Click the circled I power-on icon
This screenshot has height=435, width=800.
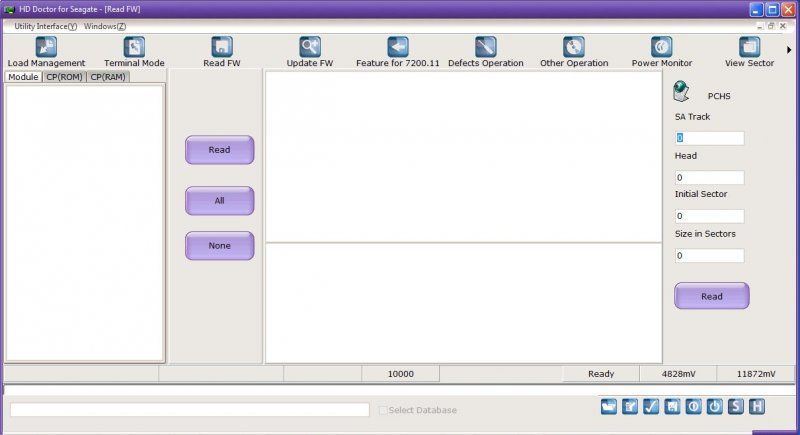pos(693,406)
